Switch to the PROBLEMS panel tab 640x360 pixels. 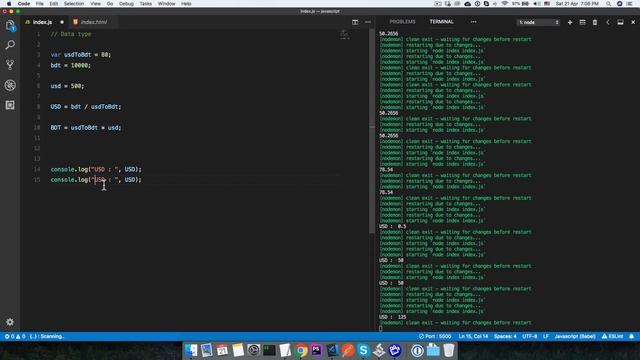pyautogui.click(x=402, y=22)
